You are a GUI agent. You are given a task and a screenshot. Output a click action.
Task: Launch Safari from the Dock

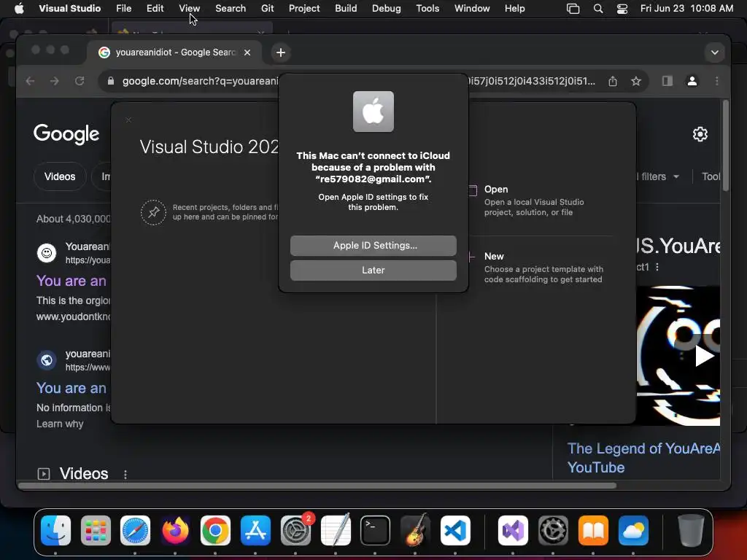[x=135, y=531]
